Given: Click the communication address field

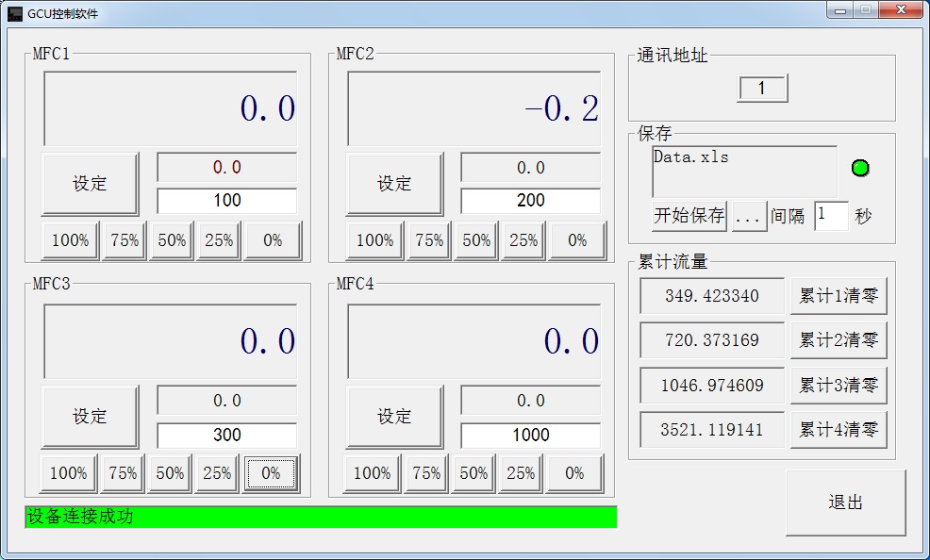Looking at the screenshot, I should (x=761, y=89).
